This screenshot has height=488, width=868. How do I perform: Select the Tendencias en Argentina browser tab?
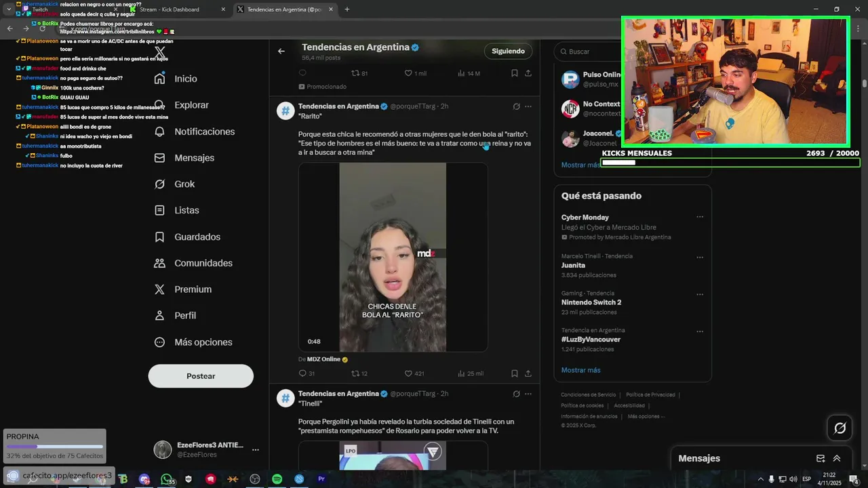285,9
